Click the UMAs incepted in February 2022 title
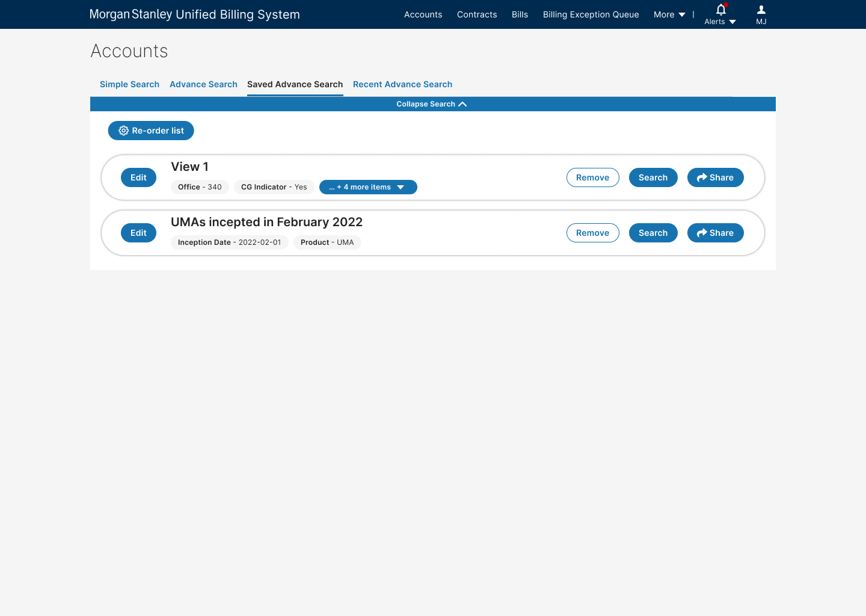Viewport: 866px width, 616px height. pyautogui.click(x=266, y=222)
